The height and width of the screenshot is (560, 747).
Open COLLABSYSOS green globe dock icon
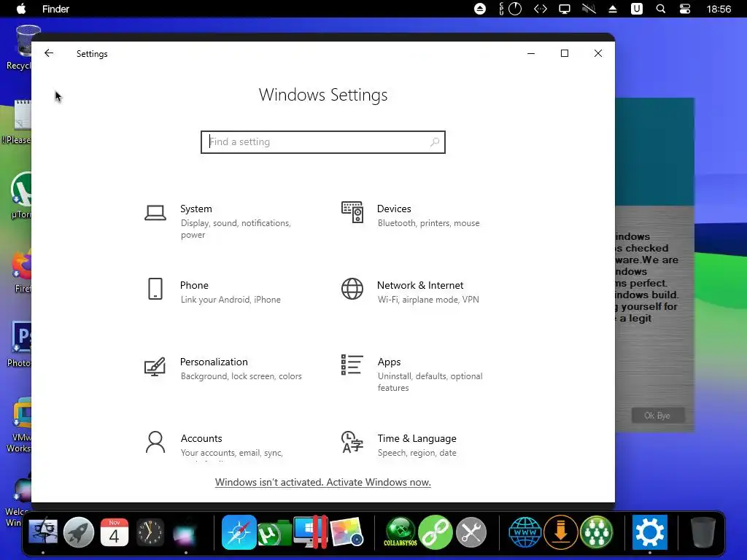point(400,532)
